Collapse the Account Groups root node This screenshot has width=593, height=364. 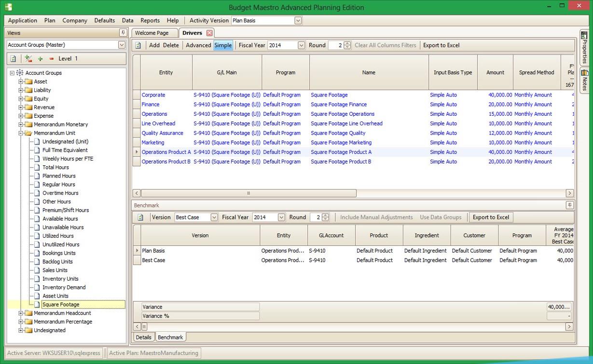coord(12,73)
